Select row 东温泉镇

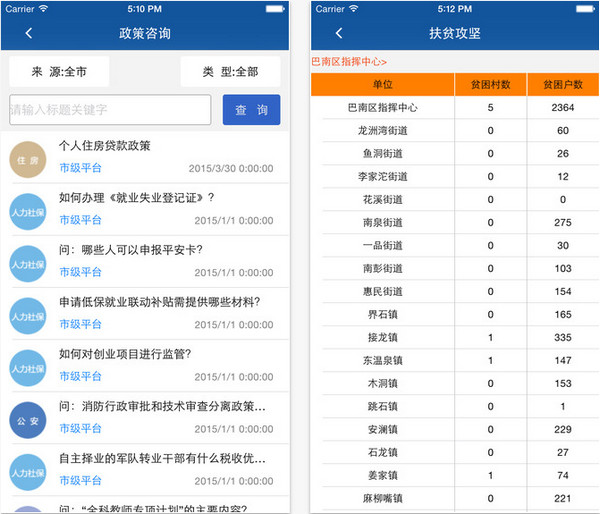tap(455, 360)
